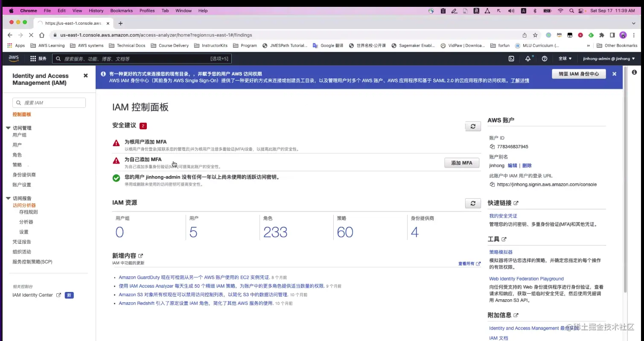
Task: Open the Profiles menu in menu bar
Action: coord(147,11)
